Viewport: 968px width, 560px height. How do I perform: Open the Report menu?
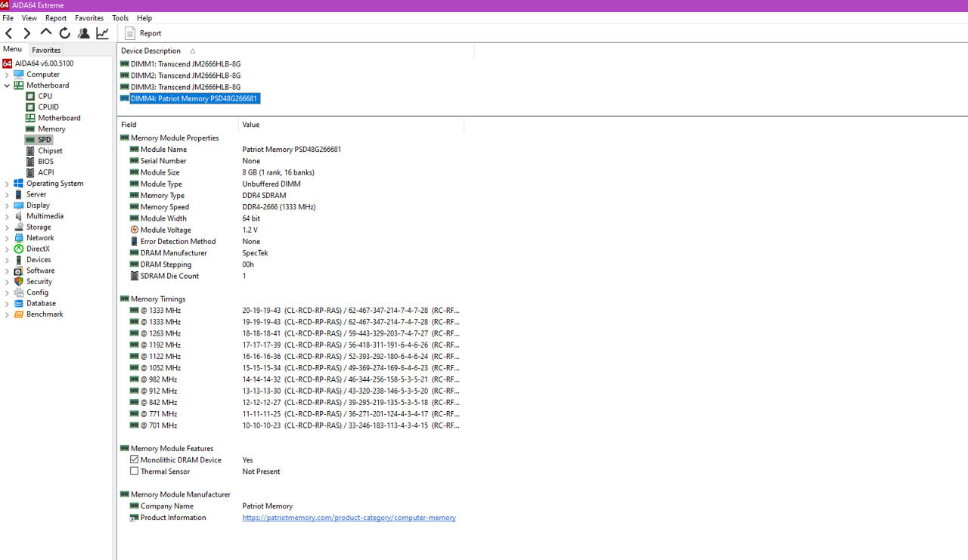coord(56,18)
